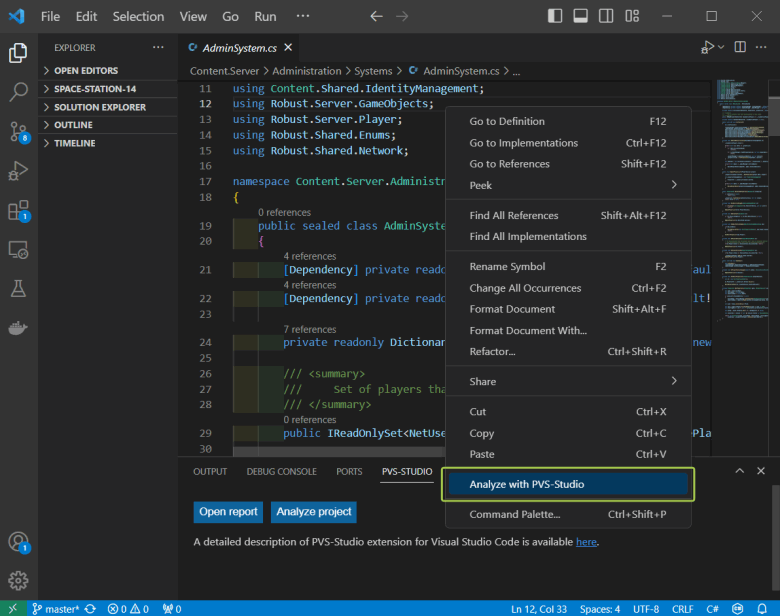Open the Extensions view icon

pos(18,210)
